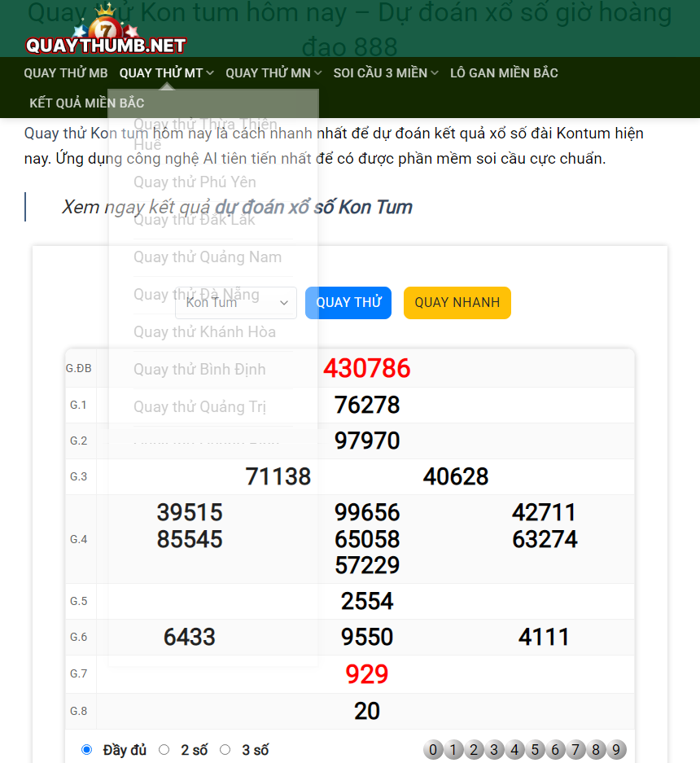The image size is (700, 763).
Task: Click number ball 3 filter
Action: (494, 750)
